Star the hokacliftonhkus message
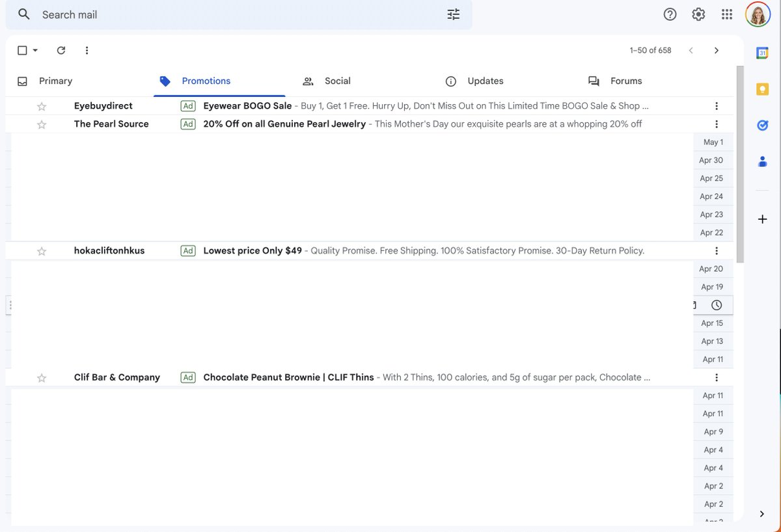This screenshot has height=532, width=781. click(42, 251)
